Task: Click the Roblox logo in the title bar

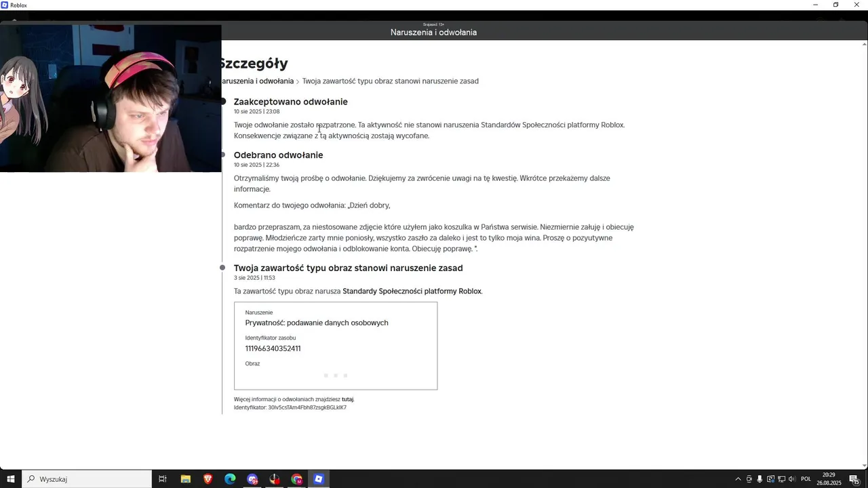Action: (5, 5)
